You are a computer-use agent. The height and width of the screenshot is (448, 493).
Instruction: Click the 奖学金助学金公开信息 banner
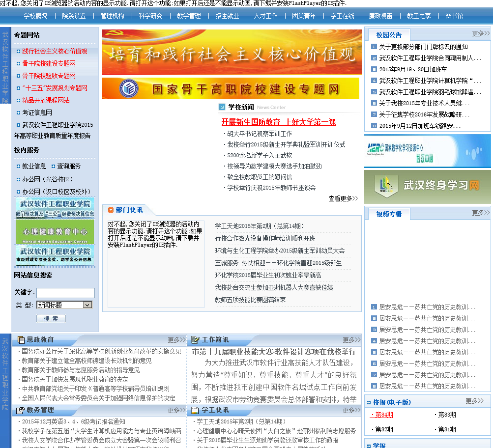click(55, 255)
